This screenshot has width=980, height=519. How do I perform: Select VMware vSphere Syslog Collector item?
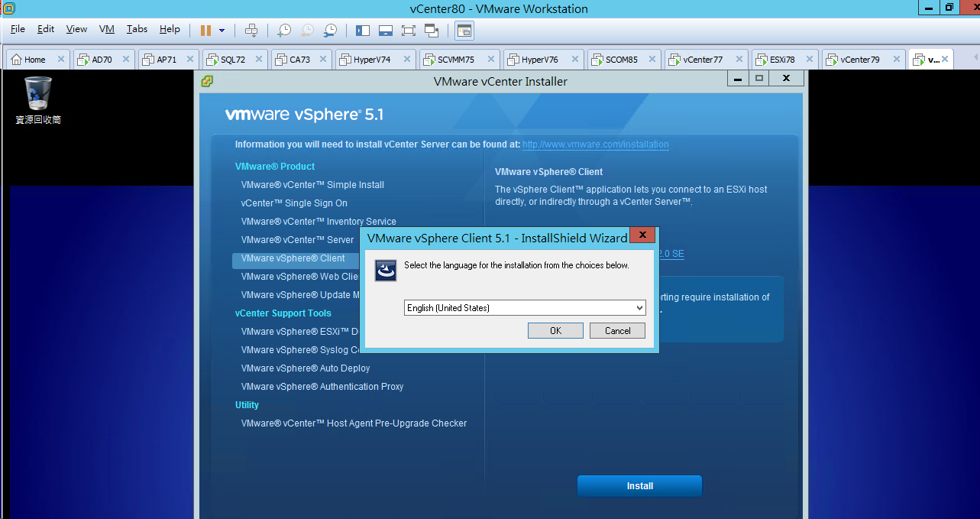tap(300, 350)
